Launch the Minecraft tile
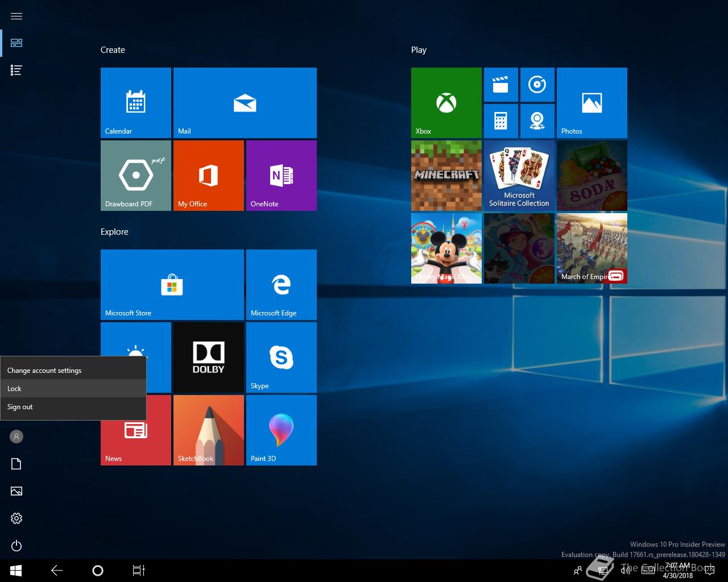The height and width of the screenshot is (582, 728). pyautogui.click(x=446, y=176)
